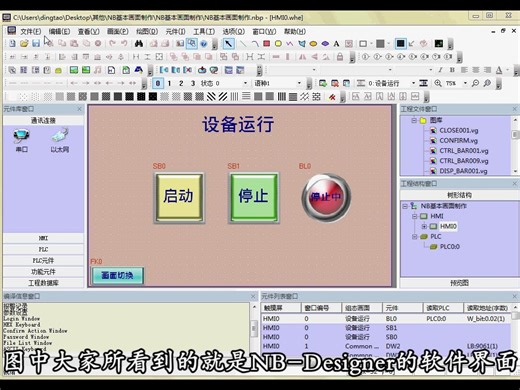
Task: Click the 画面切换 screen switch button
Action: [x=118, y=276]
